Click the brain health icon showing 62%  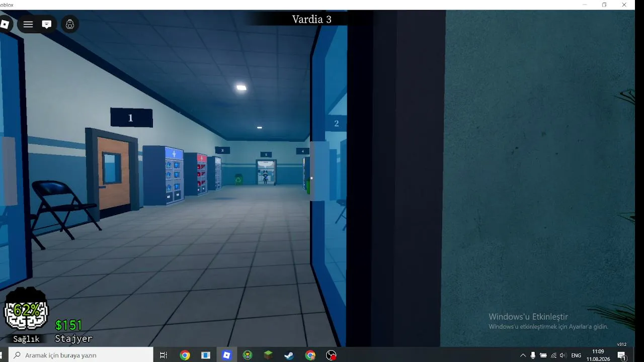[26, 310]
